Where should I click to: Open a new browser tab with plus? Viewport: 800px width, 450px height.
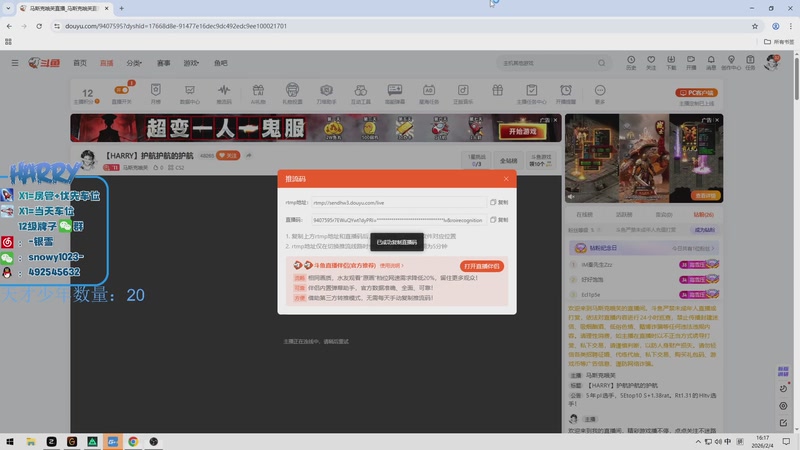[121, 8]
